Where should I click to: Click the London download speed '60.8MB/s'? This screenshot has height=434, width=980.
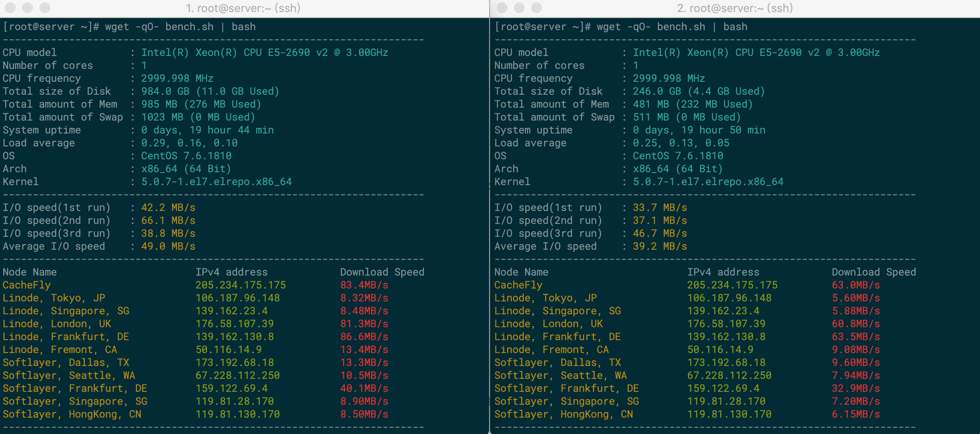click(x=856, y=324)
